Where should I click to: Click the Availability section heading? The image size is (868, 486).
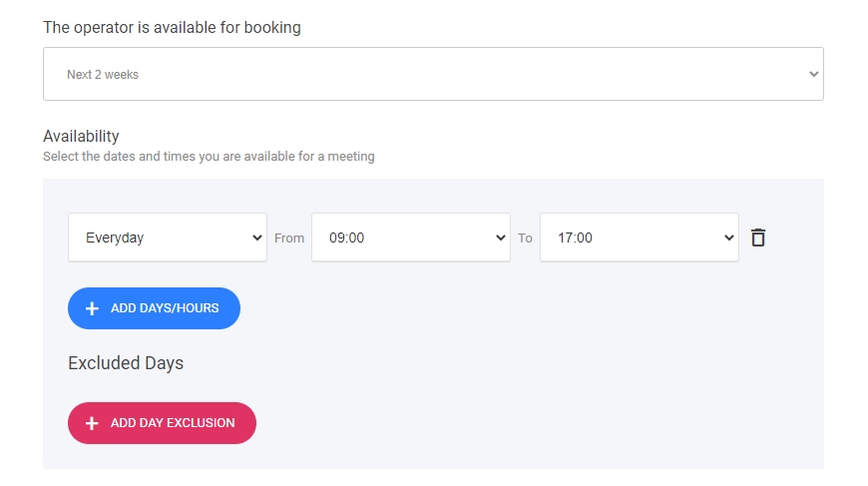coord(81,136)
